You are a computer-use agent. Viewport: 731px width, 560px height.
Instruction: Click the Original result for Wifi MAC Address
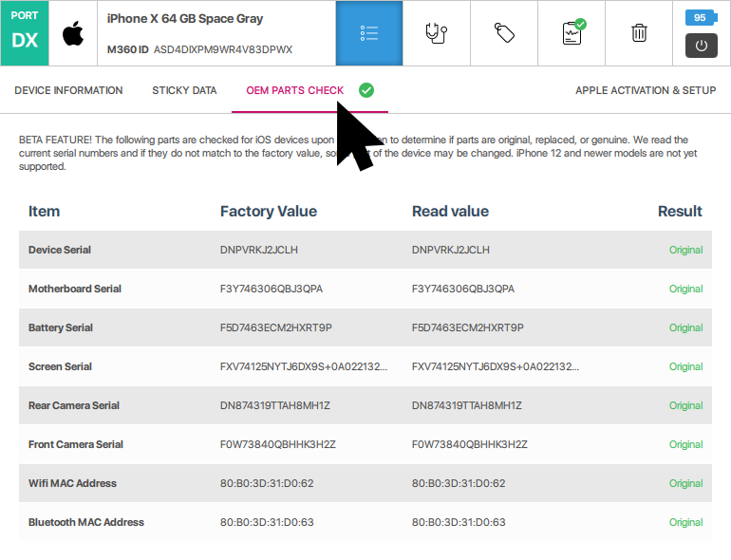(x=685, y=483)
